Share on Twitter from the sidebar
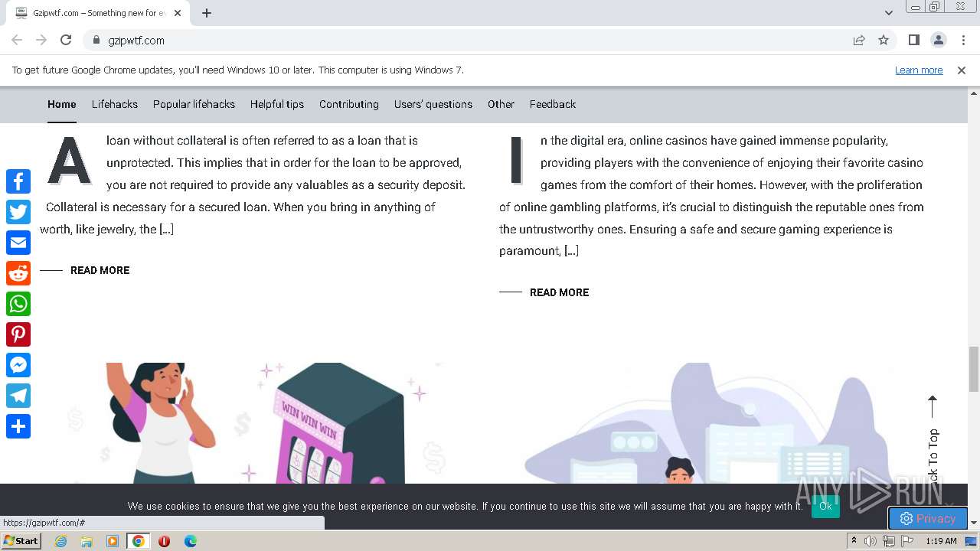This screenshot has width=980, height=551. (x=18, y=212)
